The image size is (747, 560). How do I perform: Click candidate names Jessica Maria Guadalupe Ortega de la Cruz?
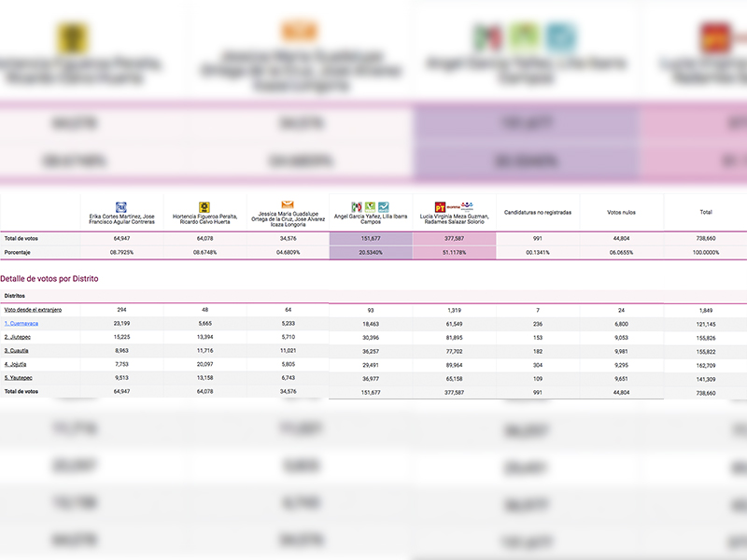tap(288, 219)
